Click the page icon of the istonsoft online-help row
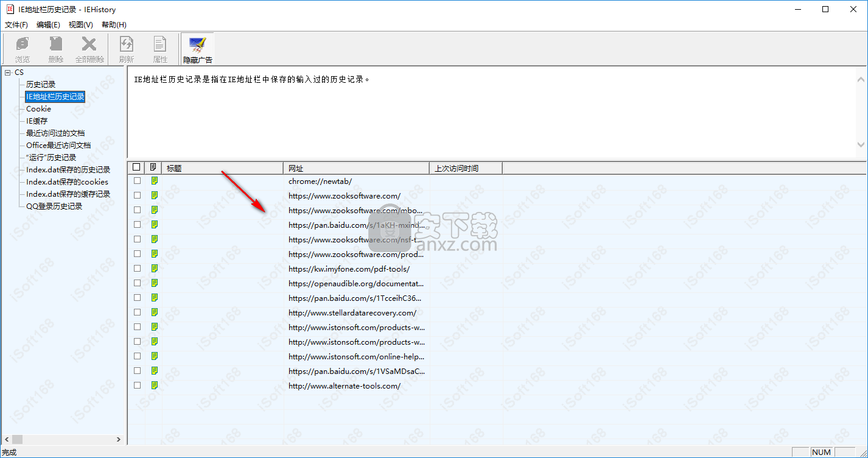Viewport: 868px width, 458px height. tap(155, 356)
